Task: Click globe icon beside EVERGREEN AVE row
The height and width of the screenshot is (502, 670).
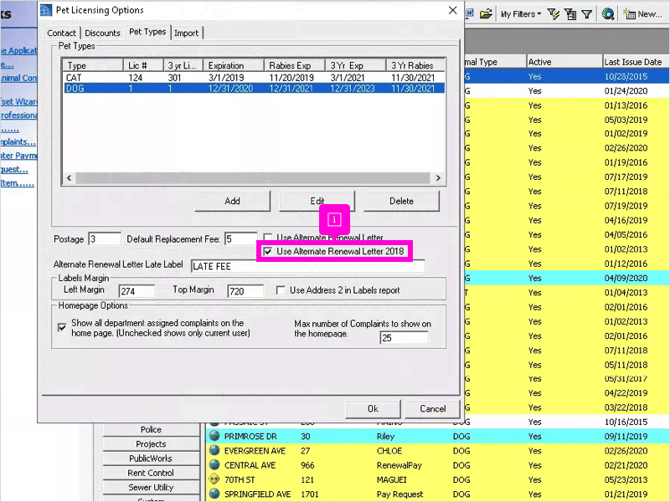Action: click(x=215, y=451)
